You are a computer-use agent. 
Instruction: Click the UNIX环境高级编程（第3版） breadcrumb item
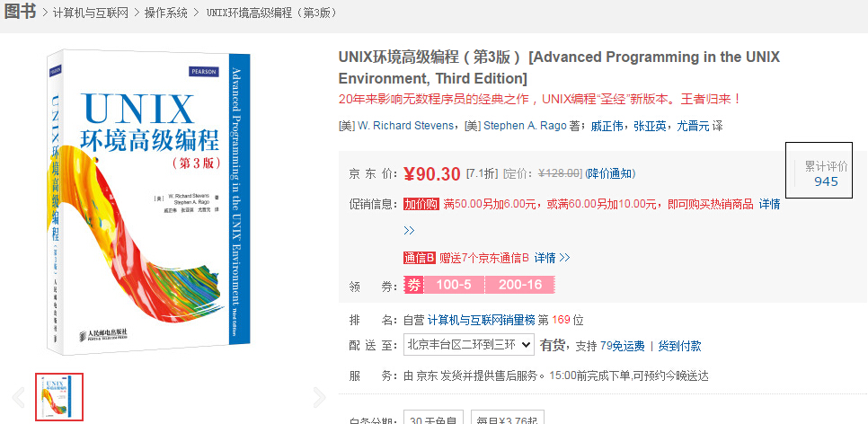point(271,13)
